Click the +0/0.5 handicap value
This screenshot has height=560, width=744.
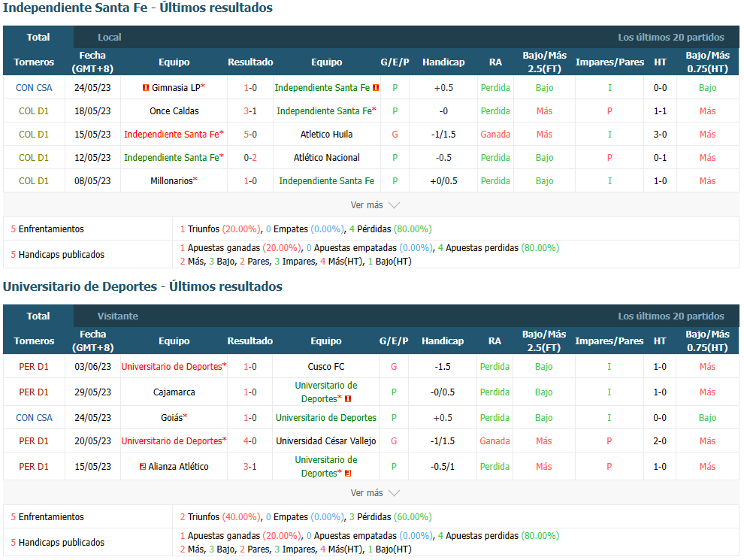pyautogui.click(x=443, y=181)
